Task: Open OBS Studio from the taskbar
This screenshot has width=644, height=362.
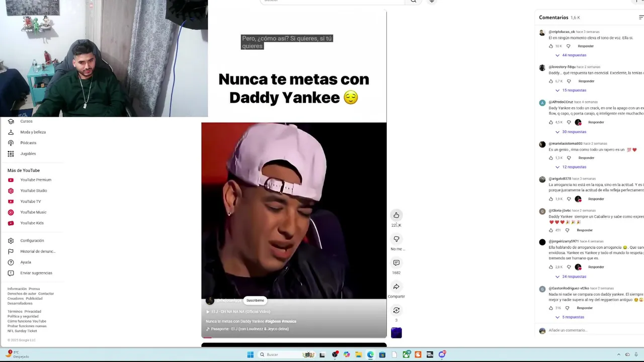Action: pyautogui.click(x=335, y=354)
